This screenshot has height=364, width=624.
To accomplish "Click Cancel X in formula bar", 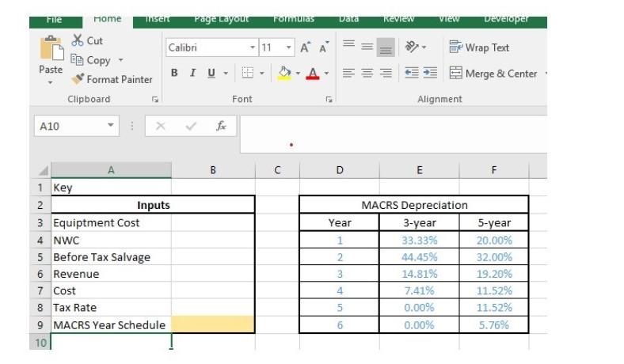I will tap(161, 126).
